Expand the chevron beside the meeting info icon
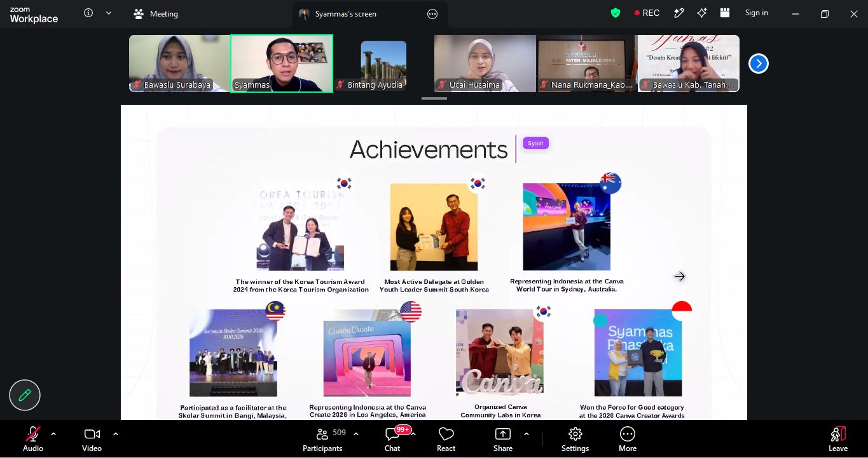Viewport: 868px width, 458px height. coord(109,13)
